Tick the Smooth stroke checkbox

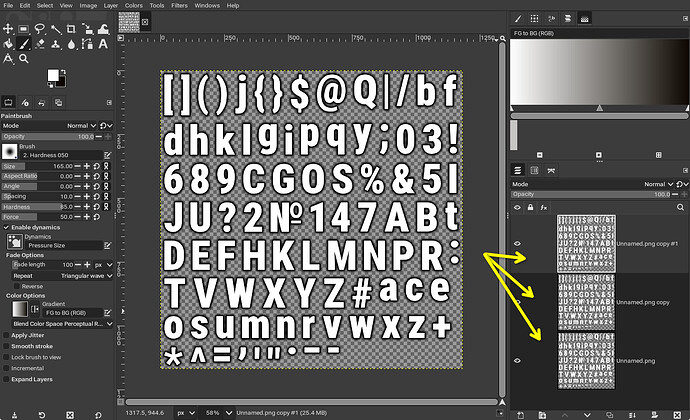tap(6, 346)
